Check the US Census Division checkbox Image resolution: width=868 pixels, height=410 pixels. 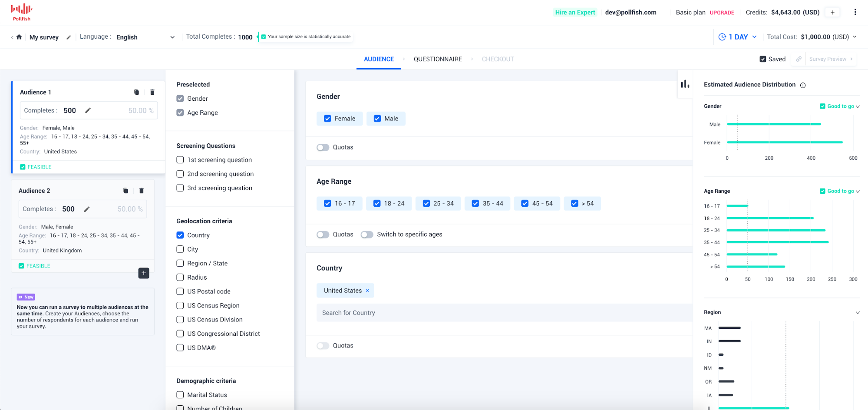180,320
